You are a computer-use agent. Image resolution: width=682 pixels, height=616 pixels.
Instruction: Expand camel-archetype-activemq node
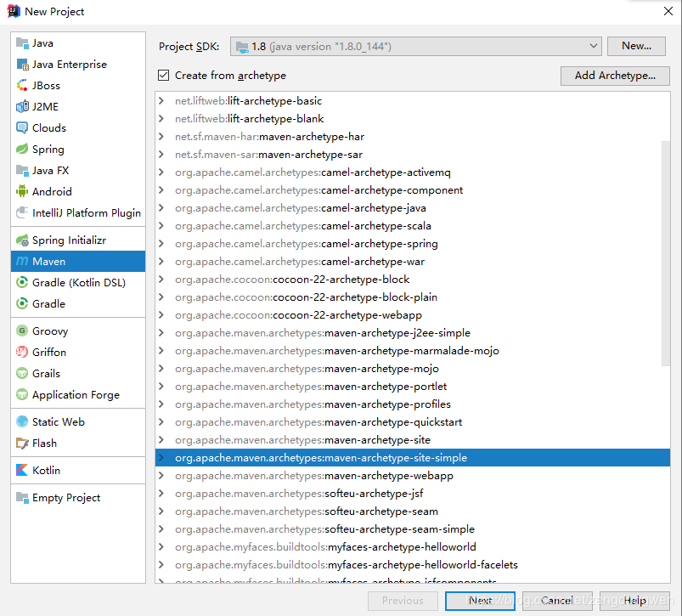(x=161, y=172)
